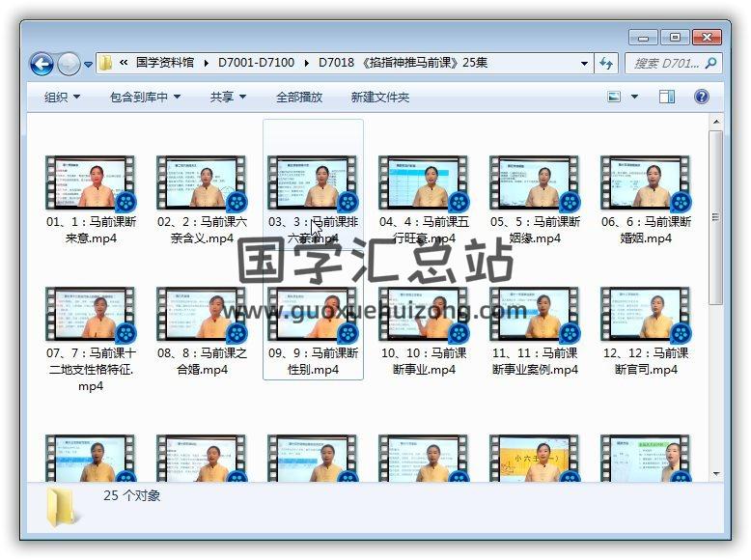The width and height of the screenshot is (751, 560).
Task: Click file name 12、12：马前课断官司.mp4
Action: (646, 361)
